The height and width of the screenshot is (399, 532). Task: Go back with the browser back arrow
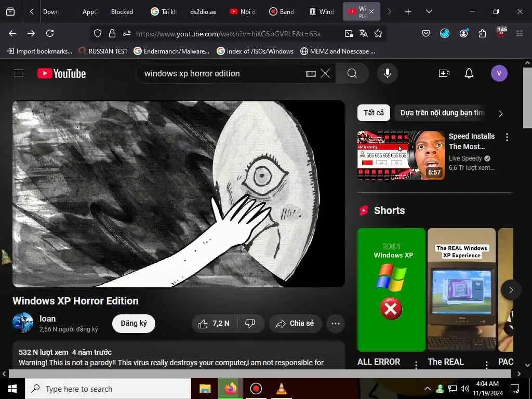(12, 33)
